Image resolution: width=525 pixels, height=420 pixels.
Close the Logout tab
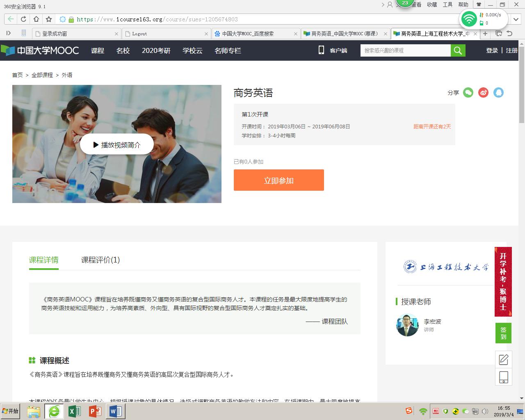click(x=206, y=34)
